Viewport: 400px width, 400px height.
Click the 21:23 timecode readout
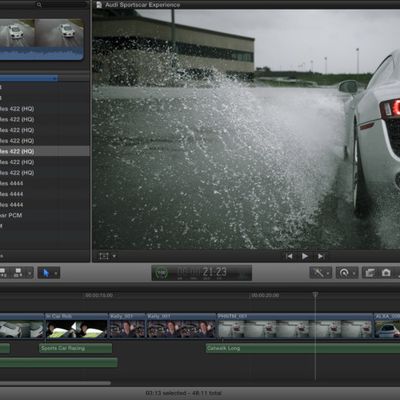pyautogui.click(x=215, y=272)
